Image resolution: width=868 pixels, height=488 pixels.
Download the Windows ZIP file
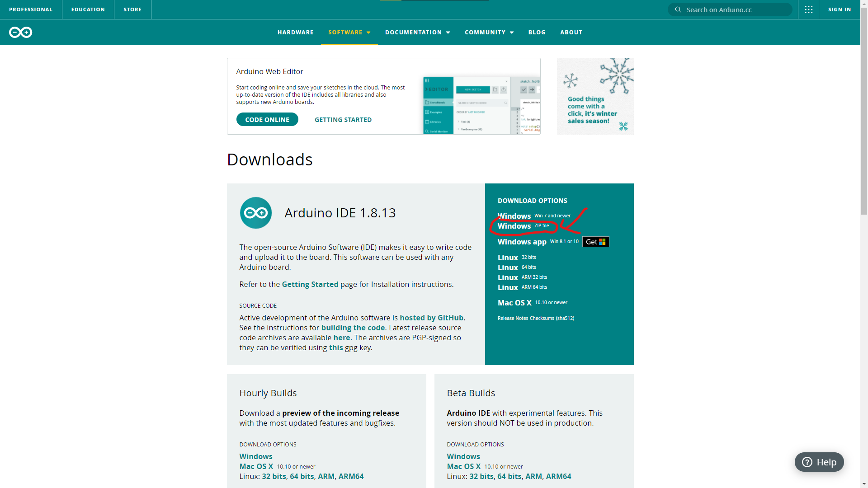pyautogui.click(x=514, y=226)
